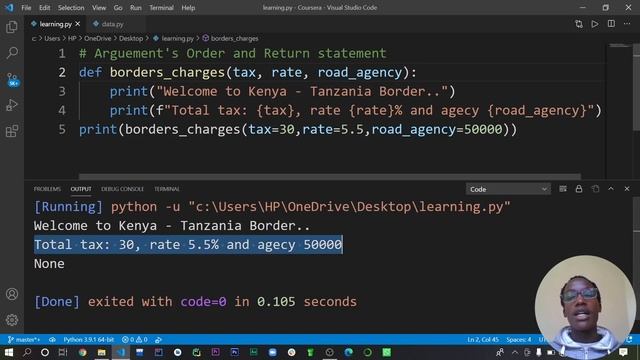Image resolution: width=640 pixels, height=360 pixels.
Task: Click OneDrive in the breadcrumb
Action: (x=98, y=38)
